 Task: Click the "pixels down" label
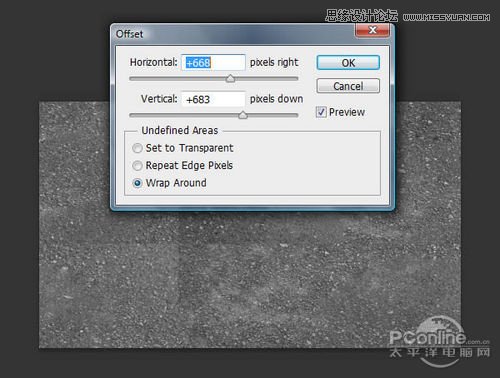click(x=276, y=99)
